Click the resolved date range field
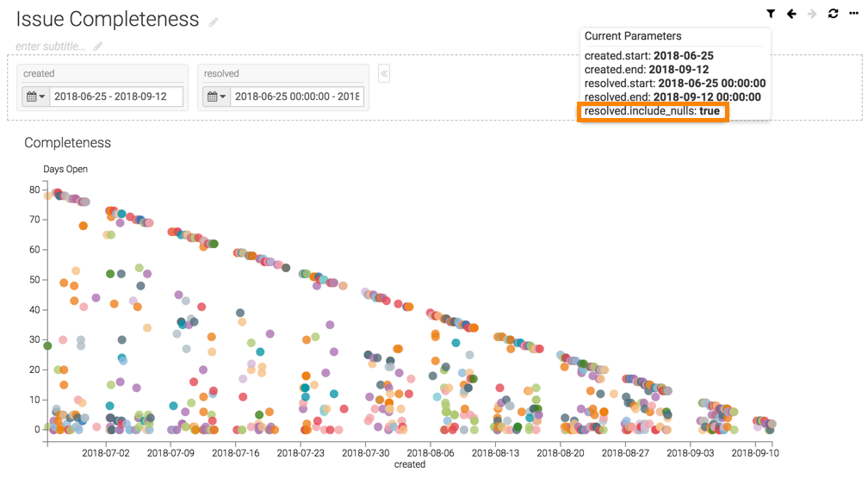Image resolution: width=868 pixels, height=485 pixels. coord(296,96)
